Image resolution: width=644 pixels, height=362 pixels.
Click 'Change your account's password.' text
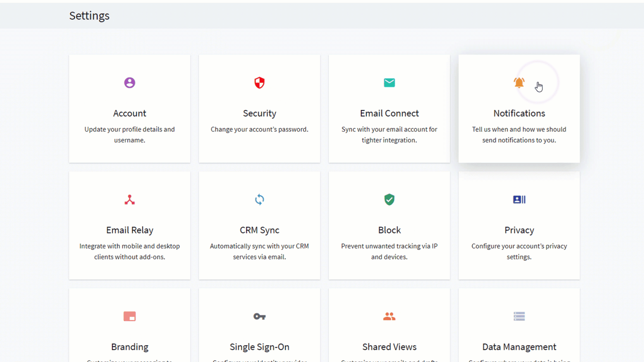(259, 129)
